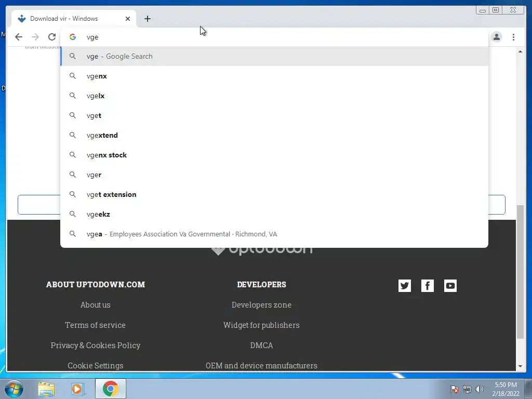Screen dimensions: 532x399
Task: Choose the vge - Google Search suggestion
Action: 274,56
